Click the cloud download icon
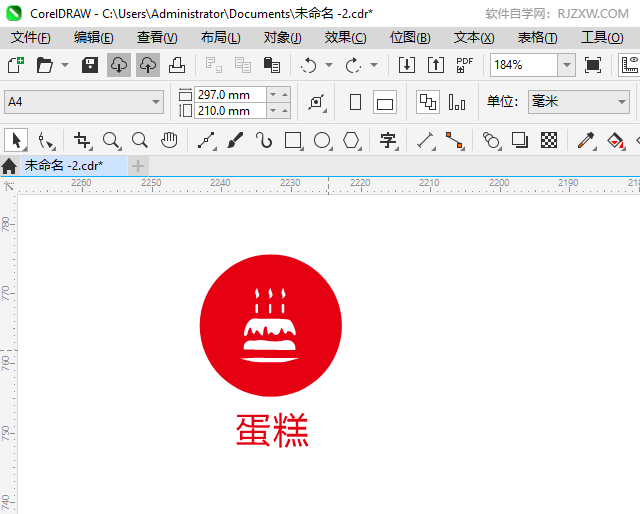This screenshot has width=640, height=514. click(x=119, y=65)
